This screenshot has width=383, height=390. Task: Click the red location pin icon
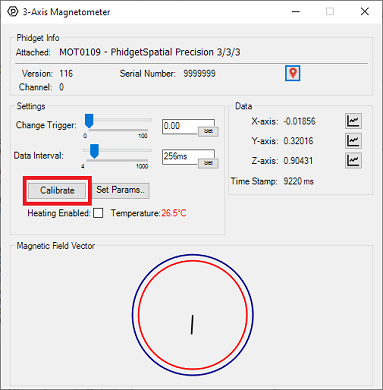coord(293,73)
